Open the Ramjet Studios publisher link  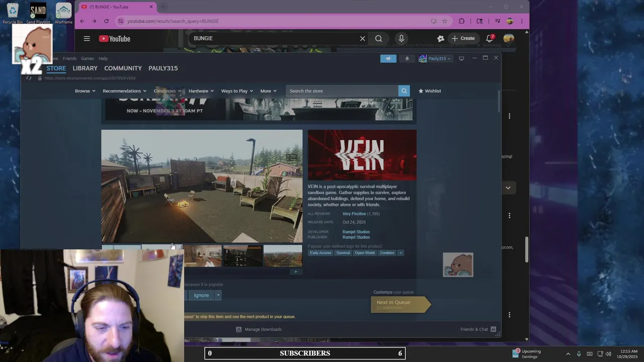(356, 237)
